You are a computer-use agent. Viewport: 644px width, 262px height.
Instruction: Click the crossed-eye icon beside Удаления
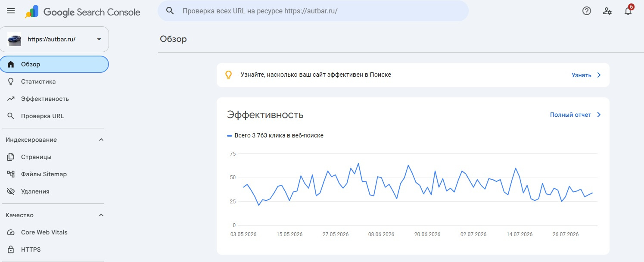tap(11, 191)
